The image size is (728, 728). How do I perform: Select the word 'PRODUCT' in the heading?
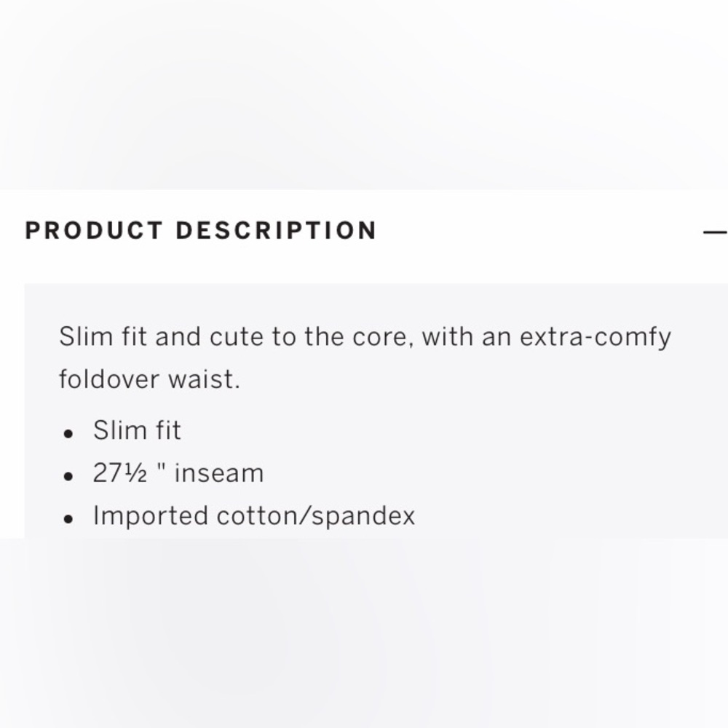click(x=94, y=230)
